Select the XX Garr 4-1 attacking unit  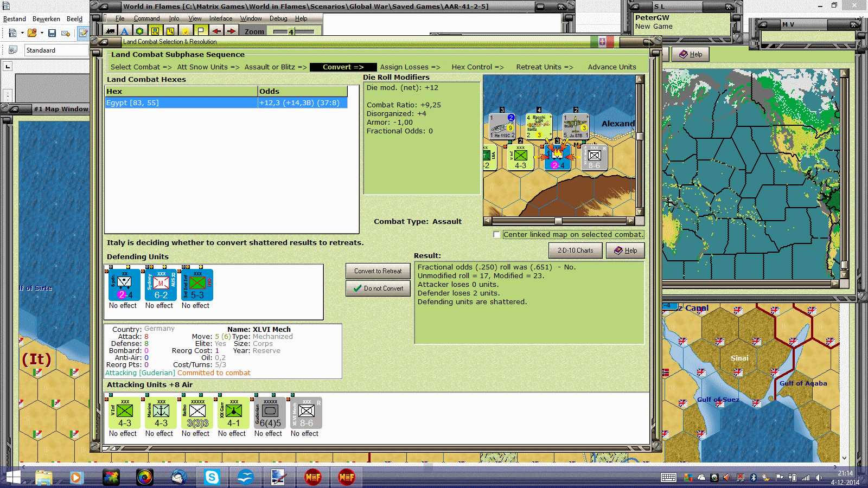click(x=233, y=413)
